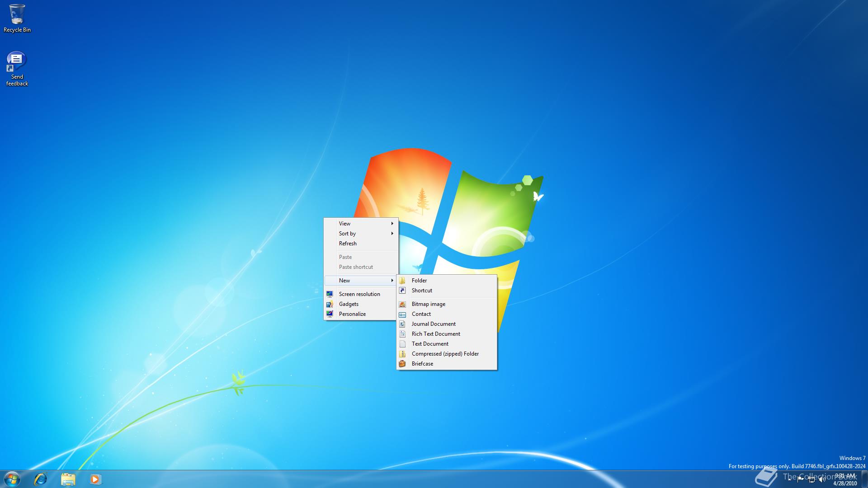This screenshot has width=868, height=488.
Task: Open Windows Explorer from the taskbar
Action: (68, 479)
